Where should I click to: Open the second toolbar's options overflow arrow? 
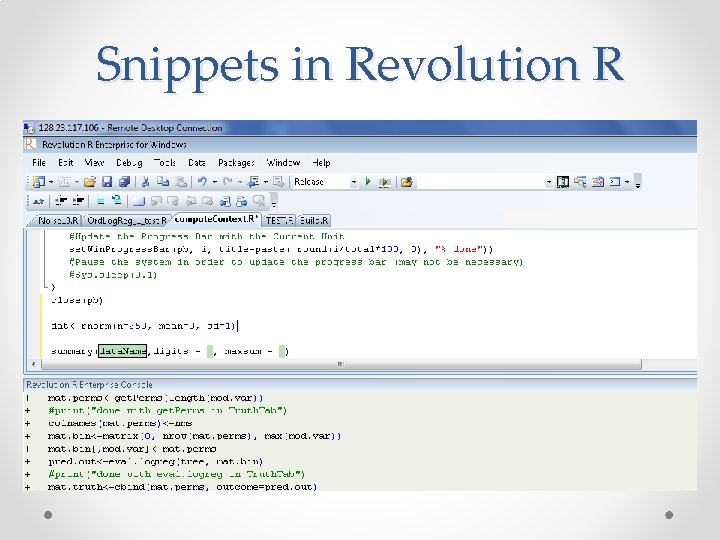[x=274, y=202]
